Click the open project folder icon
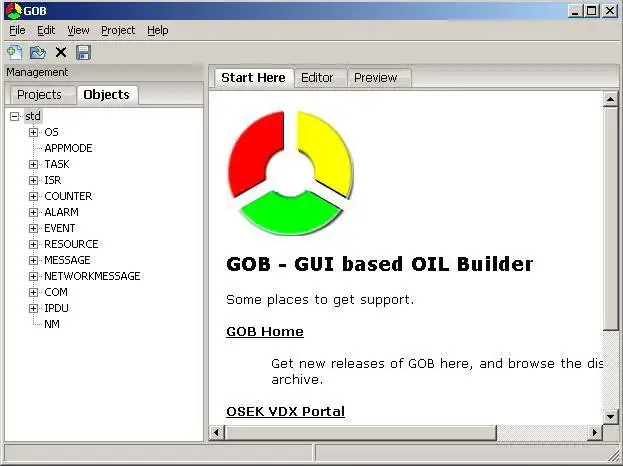The image size is (623, 466). point(38,52)
